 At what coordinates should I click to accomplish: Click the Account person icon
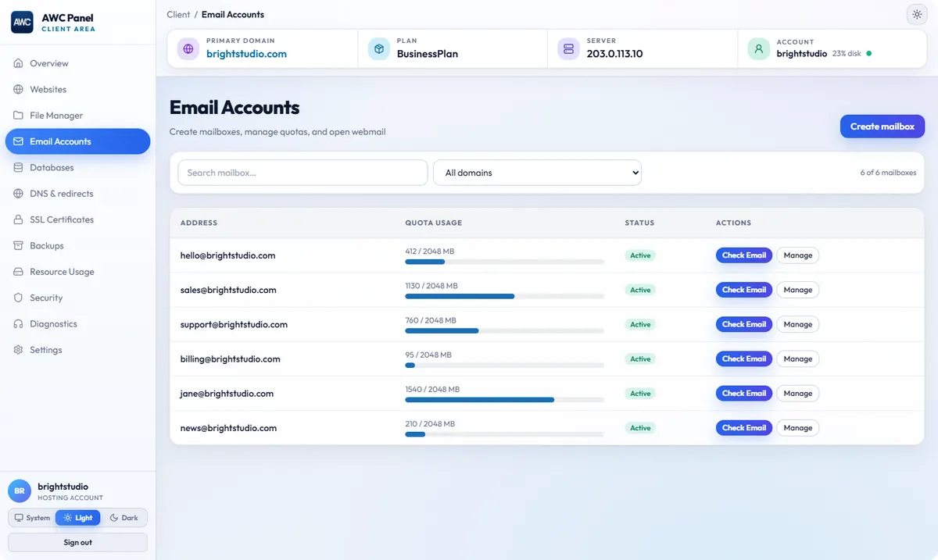(x=759, y=48)
